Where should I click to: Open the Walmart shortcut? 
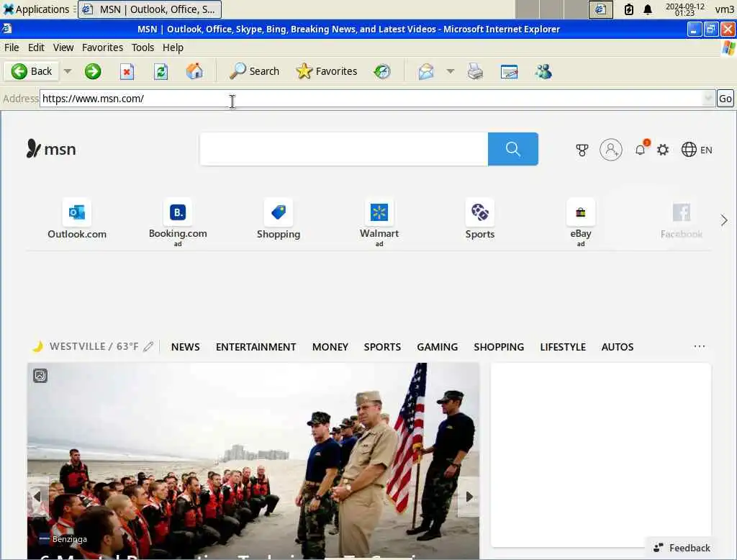379,222
